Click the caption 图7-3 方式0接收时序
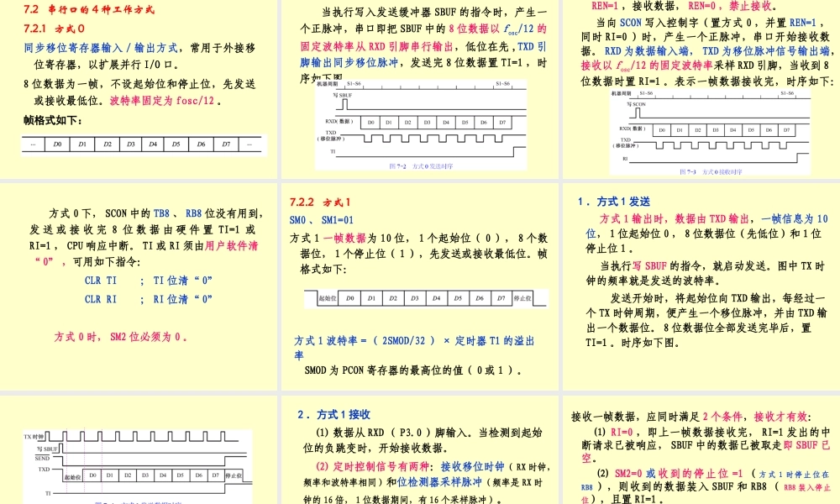840x504 pixels. [x=711, y=172]
